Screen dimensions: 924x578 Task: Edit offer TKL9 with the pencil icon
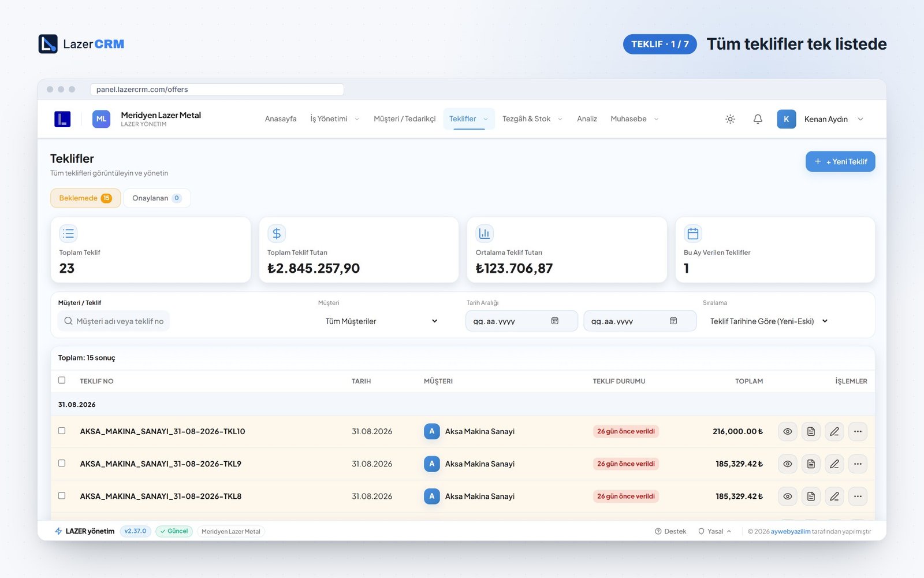pos(834,464)
